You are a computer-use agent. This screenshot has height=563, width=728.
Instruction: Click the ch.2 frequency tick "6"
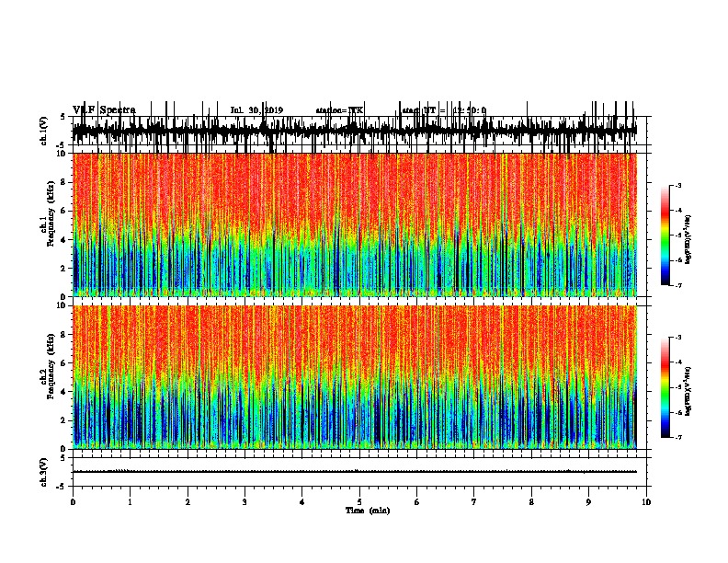pos(64,363)
